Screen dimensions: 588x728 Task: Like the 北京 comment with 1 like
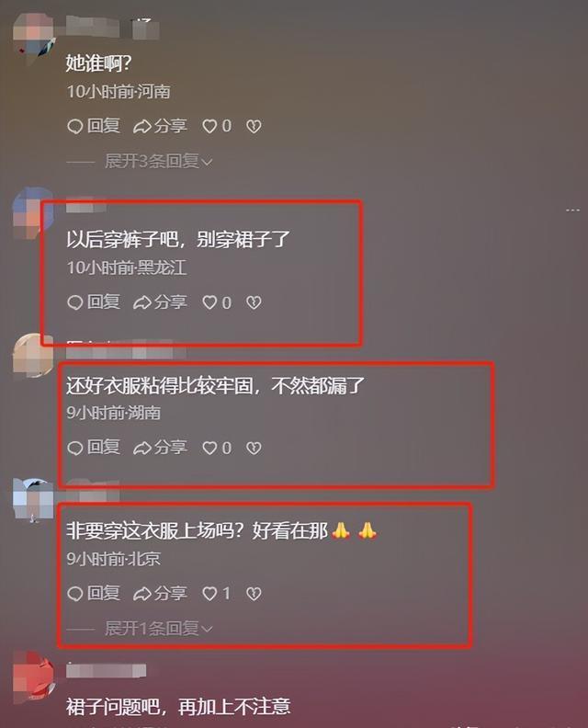(x=217, y=594)
